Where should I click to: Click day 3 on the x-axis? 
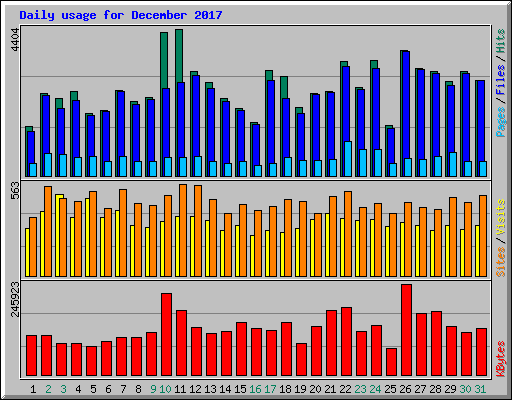click(63, 389)
